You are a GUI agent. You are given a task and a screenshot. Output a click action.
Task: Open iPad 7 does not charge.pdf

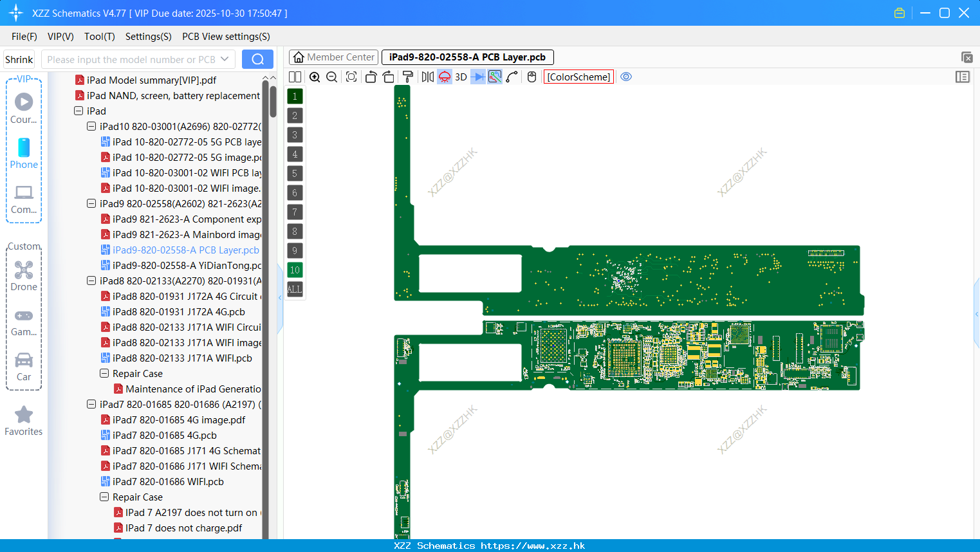point(178,528)
